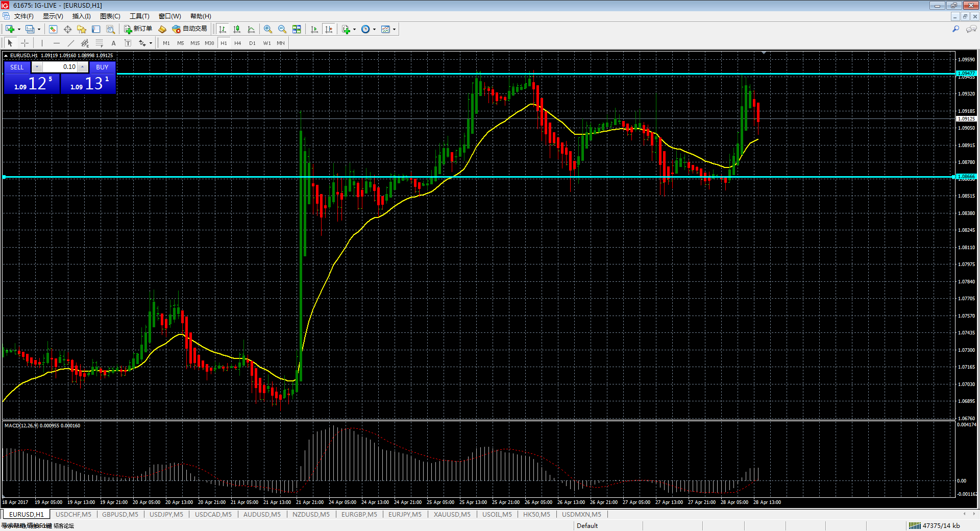Screen dimensions: 980x531
Task: Open the 工具(T) menu
Action: pos(139,16)
